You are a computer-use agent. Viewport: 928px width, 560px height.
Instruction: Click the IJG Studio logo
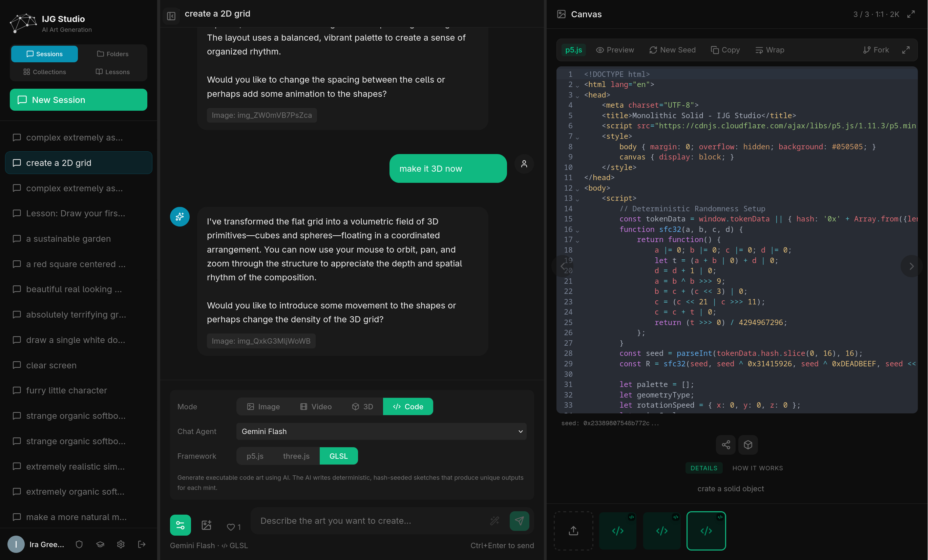(23, 23)
